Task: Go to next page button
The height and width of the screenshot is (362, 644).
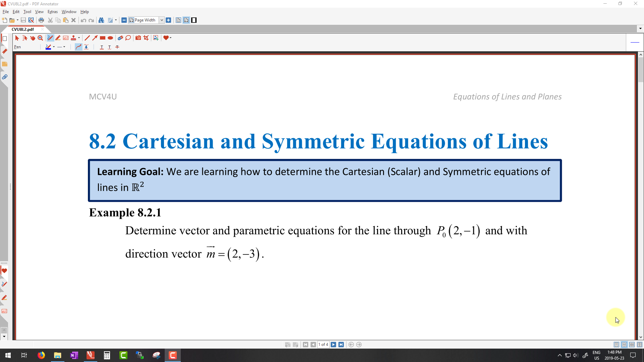Action: [333, 345]
